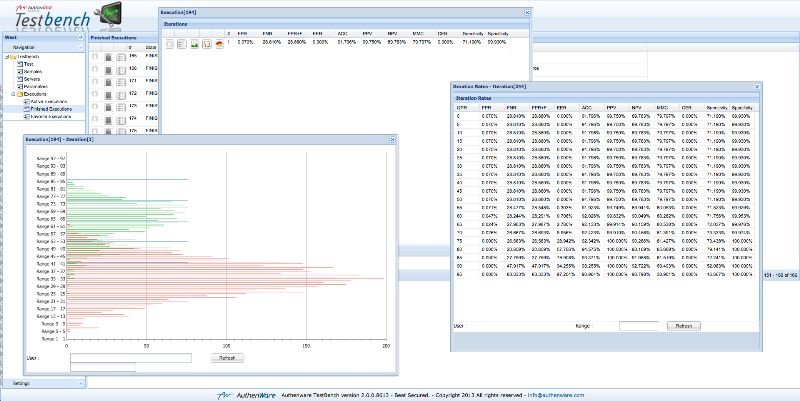Collapse the Executions tree node
This screenshot has width=800, height=401.
(13, 94)
